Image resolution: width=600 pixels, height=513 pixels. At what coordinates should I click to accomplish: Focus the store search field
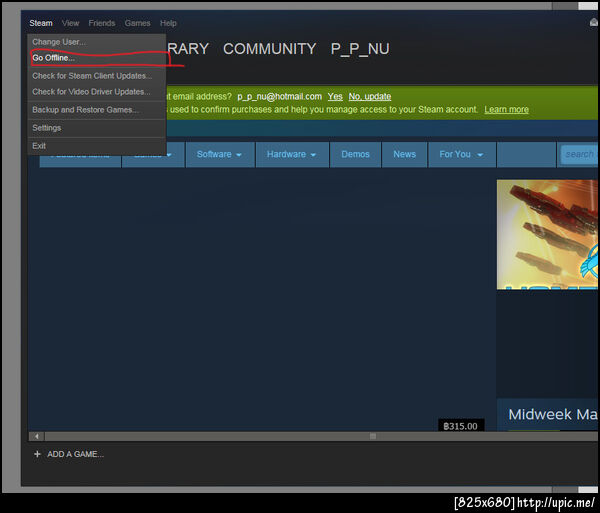[x=579, y=154]
